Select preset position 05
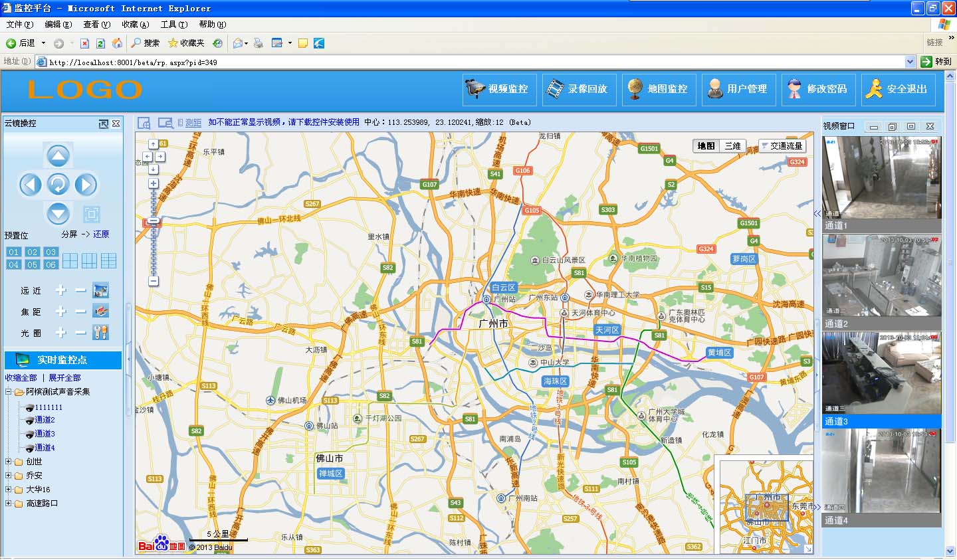The height and width of the screenshot is (560, 957). 33,264
